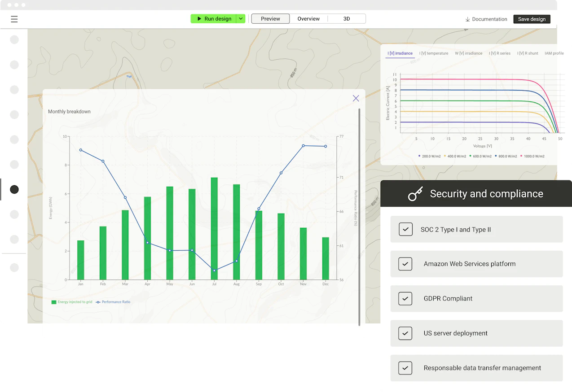Toggle the GDPR Compliant checkbox
572x392 pixels.
405,298
